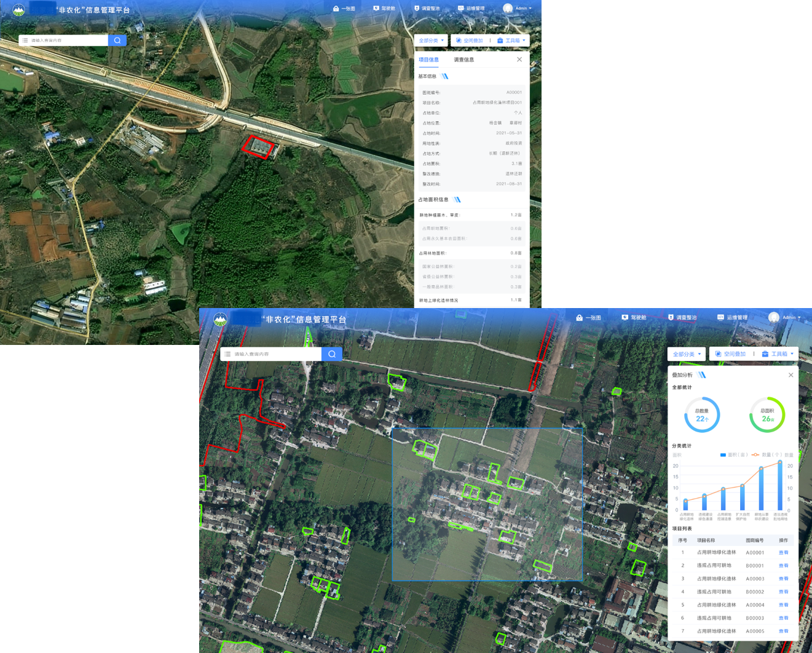
Task: Expand the 全部分类 dropdown above the 项目信息 panel
Action: [431, 41]
